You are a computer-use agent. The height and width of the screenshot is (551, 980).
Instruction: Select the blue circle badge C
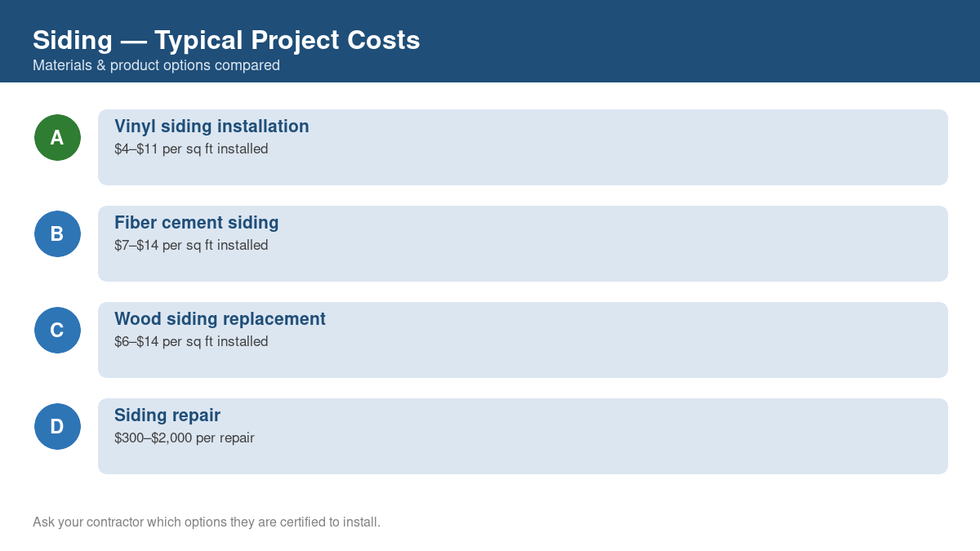pyautogui.click(x=57, y=330)
